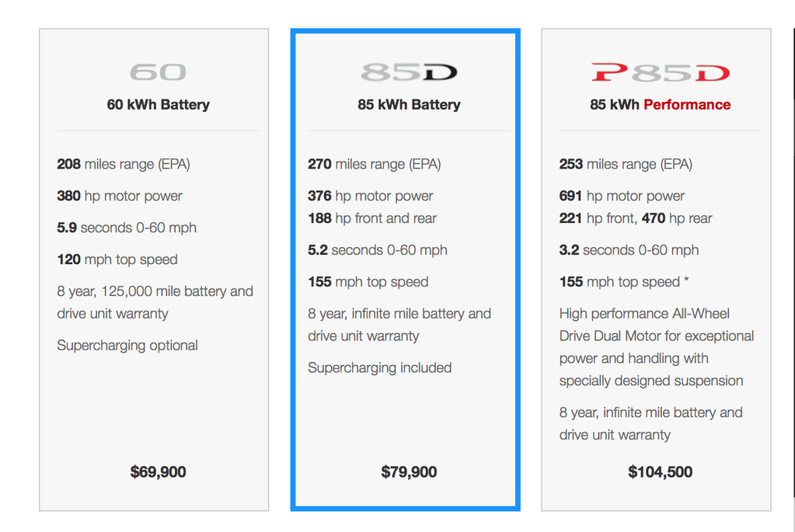Click the Supercharging optional text
This screenshot has width=795, height=532.
pyautogui.click(x=127, y=345)
